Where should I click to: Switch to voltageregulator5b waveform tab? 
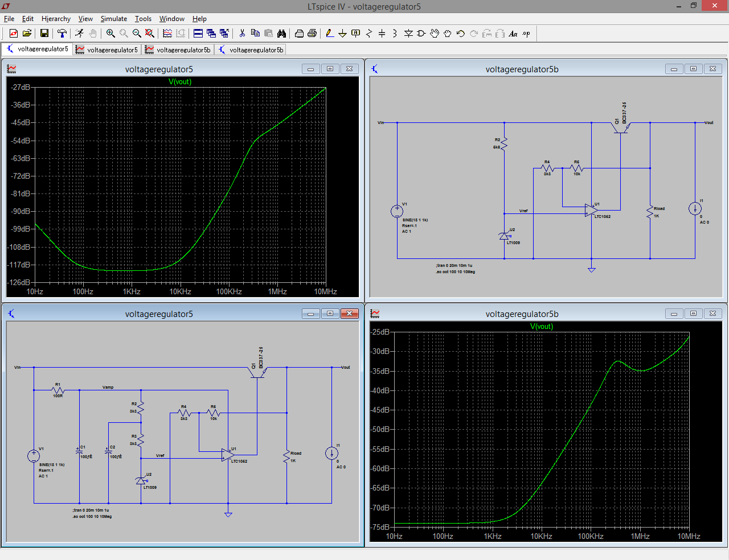(178, 50)
